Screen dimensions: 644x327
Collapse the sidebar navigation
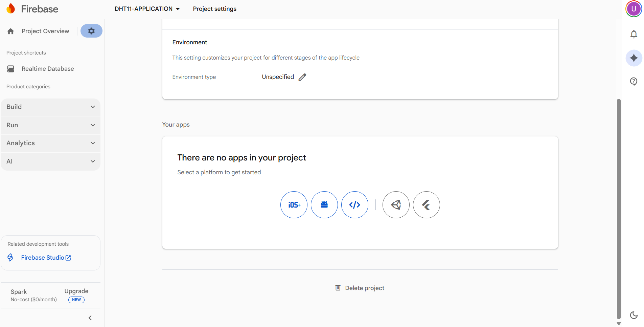(x=90, y=318)
